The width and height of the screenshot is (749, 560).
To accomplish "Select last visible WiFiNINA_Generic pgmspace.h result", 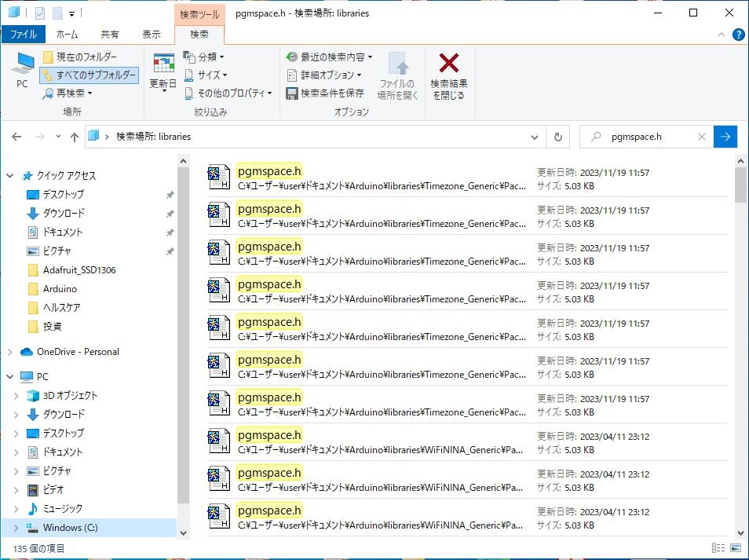I will (466, 518).
